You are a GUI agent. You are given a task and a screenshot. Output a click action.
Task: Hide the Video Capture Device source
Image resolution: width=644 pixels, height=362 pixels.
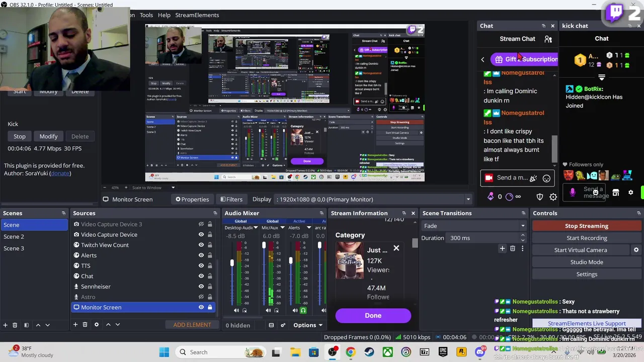[201, 234]
